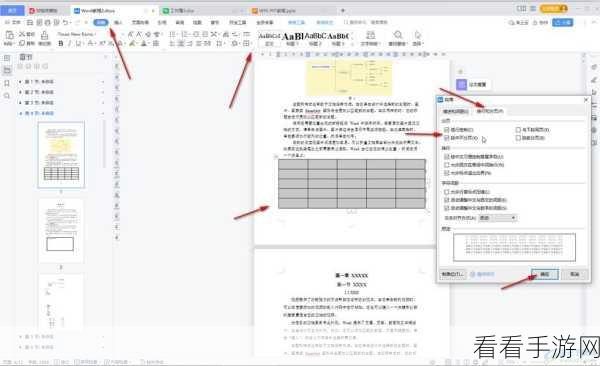Click the operation tips link in dialog
Image resolution: width=600 pixels, height=366 pixels.
(x=483, y=274)
